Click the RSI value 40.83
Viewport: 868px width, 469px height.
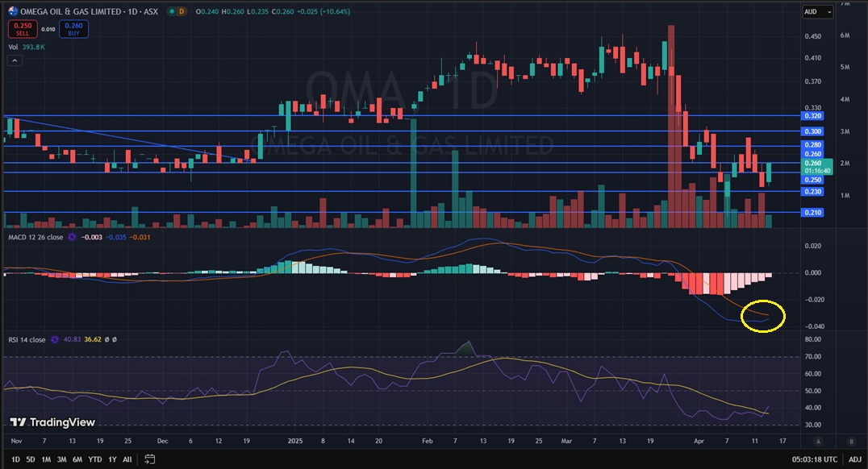point(72,339)
